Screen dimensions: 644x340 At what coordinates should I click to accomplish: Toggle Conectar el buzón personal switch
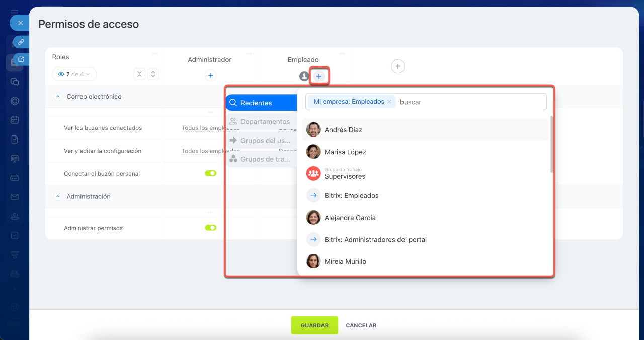coord(210,173)
